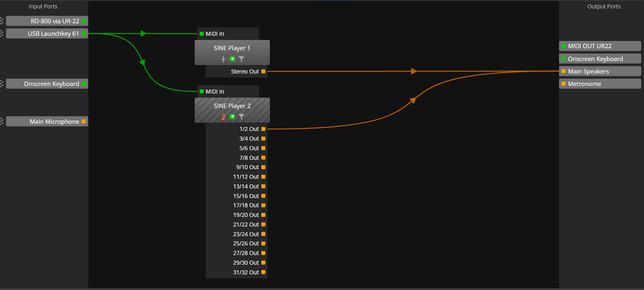Click green MIDI In port of SINE Player 2
644x290 pixels.
click(202, 92)
